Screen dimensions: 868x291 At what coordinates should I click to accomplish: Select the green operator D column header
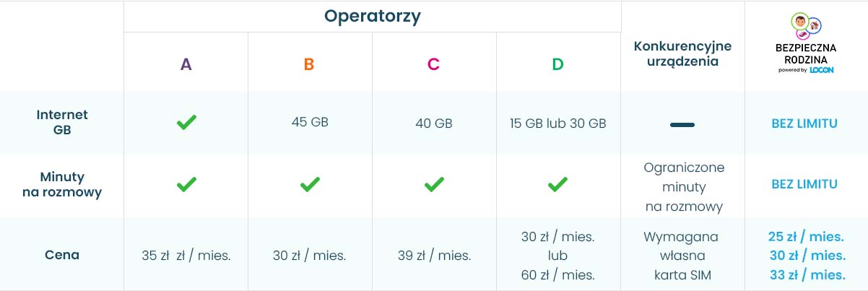557,64
